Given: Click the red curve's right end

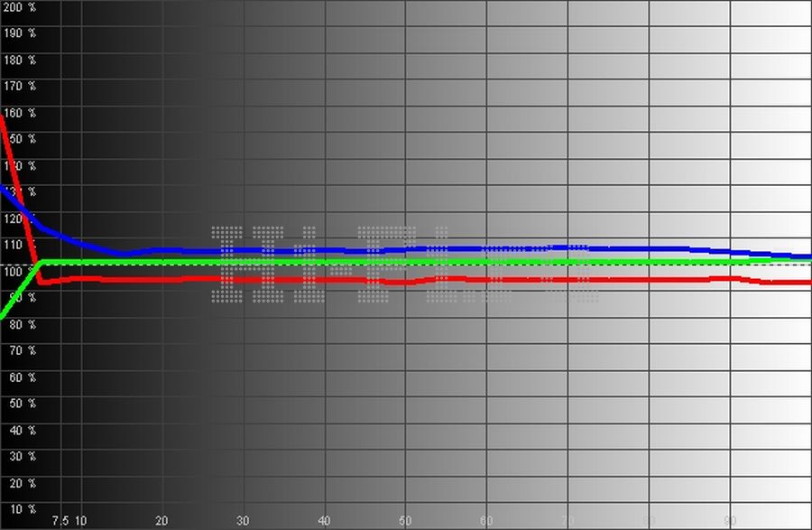Looking at the screenshot, I should pyautogui.click(x=808, y=283).
